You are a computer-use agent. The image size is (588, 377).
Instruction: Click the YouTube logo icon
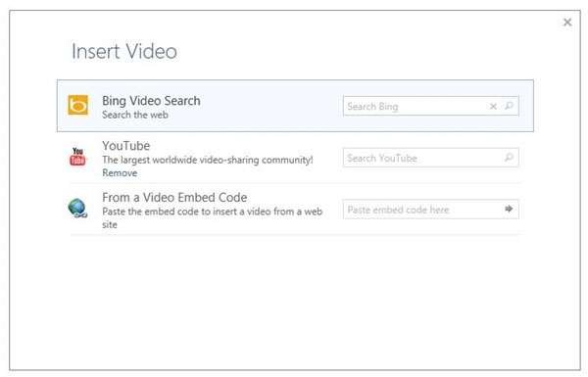coord(77,157)
